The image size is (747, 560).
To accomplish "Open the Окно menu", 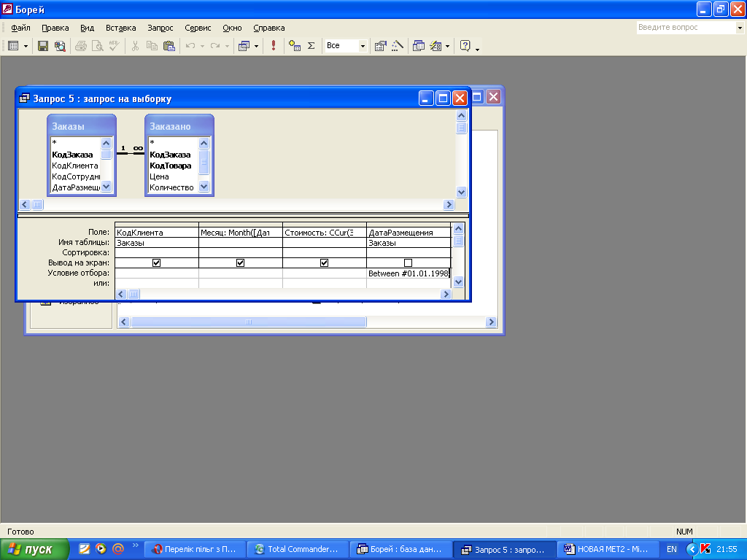I will pos(232,28).
